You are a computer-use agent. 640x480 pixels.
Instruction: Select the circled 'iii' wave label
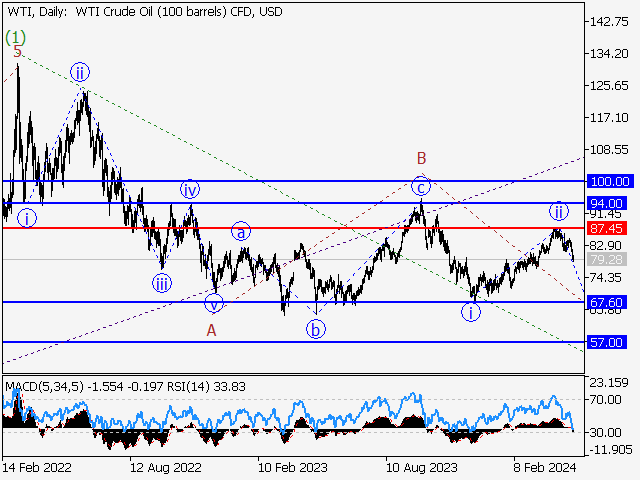[x=162, y=283]
